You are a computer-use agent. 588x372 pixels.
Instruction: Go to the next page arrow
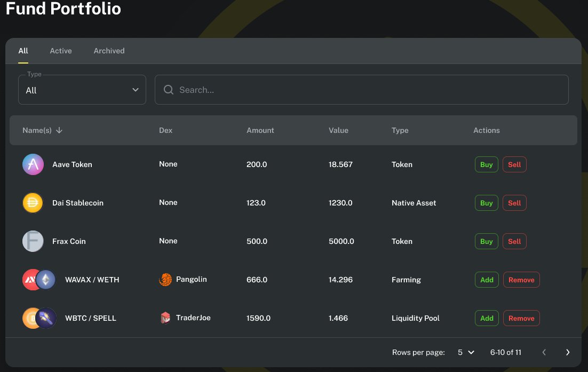(567, 352)
